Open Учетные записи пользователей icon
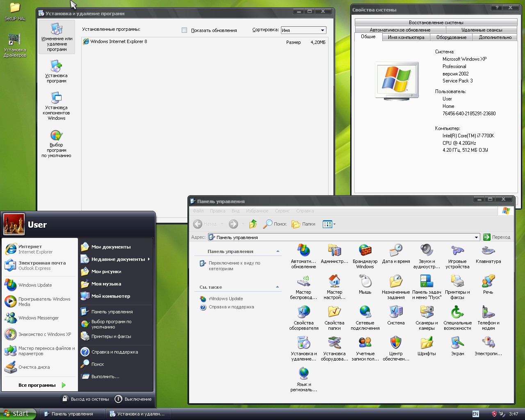Viewport: 525px width, 420px height. [365, 349]
